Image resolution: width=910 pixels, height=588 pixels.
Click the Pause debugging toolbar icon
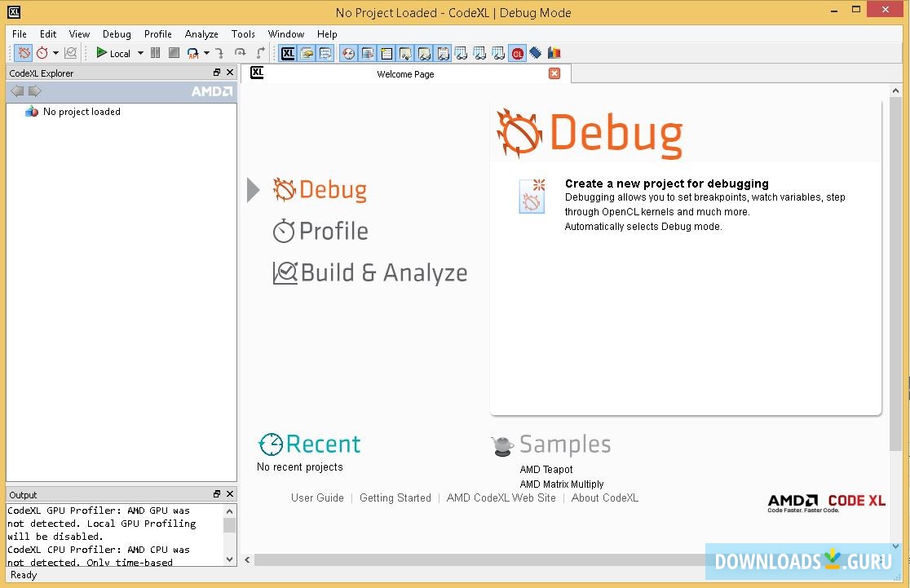point(155,53)
